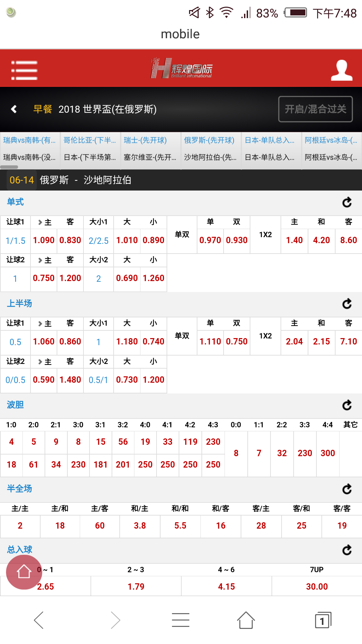Tap the floating red home button

pyautogui.click(x=24, y=572)
